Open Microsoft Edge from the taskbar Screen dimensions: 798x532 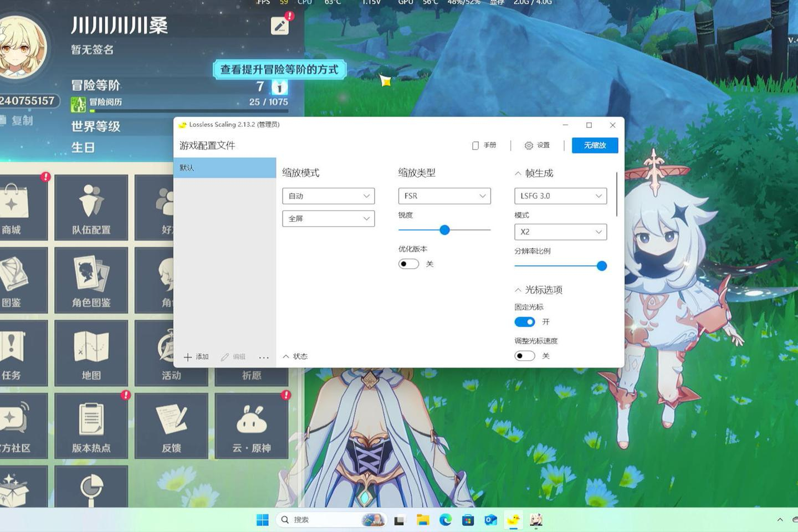pyautogui.click(x=446, y=520)
